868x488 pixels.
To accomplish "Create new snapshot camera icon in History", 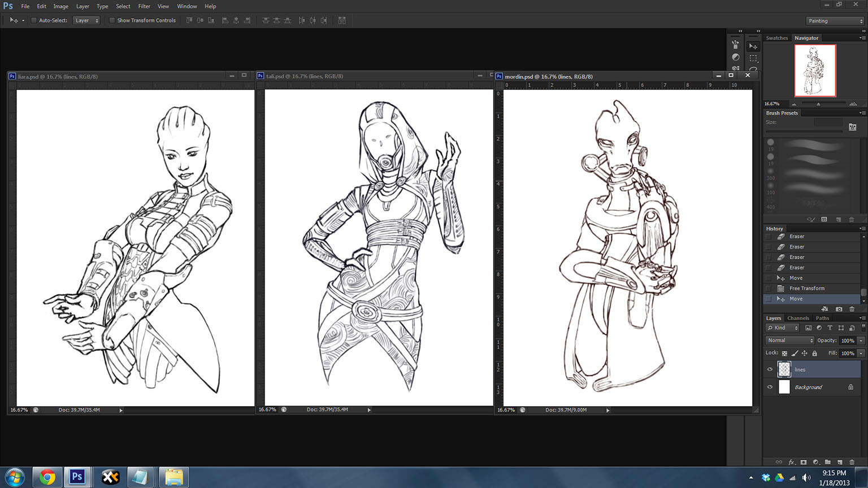I will tap(839, 309).
